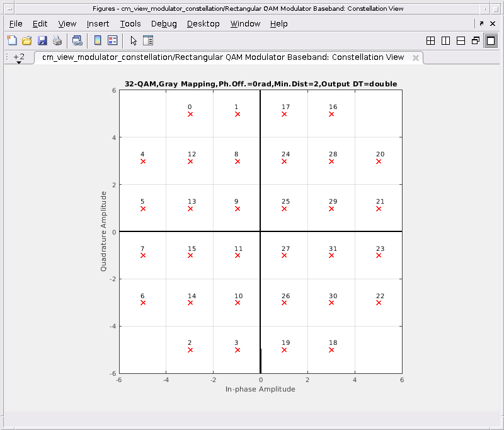Screen dimensions: 504x430
Task: Click the constellation point labeled 20
Action: 379,161
